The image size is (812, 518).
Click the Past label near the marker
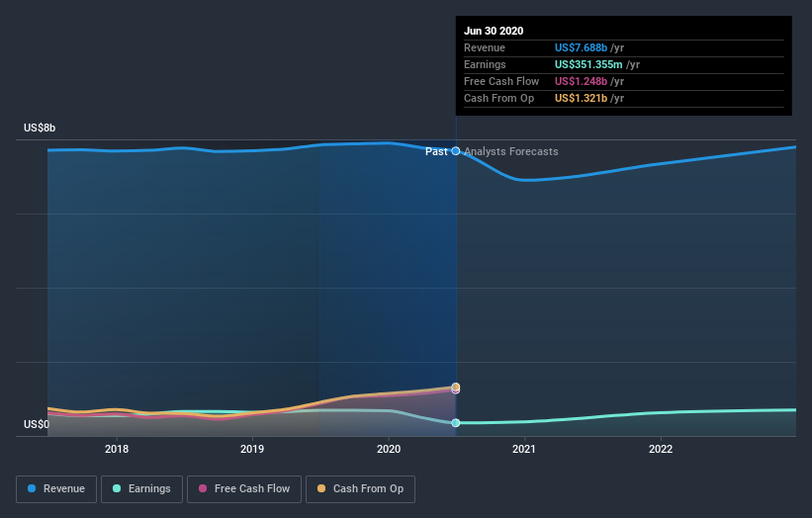coord(436,151)
